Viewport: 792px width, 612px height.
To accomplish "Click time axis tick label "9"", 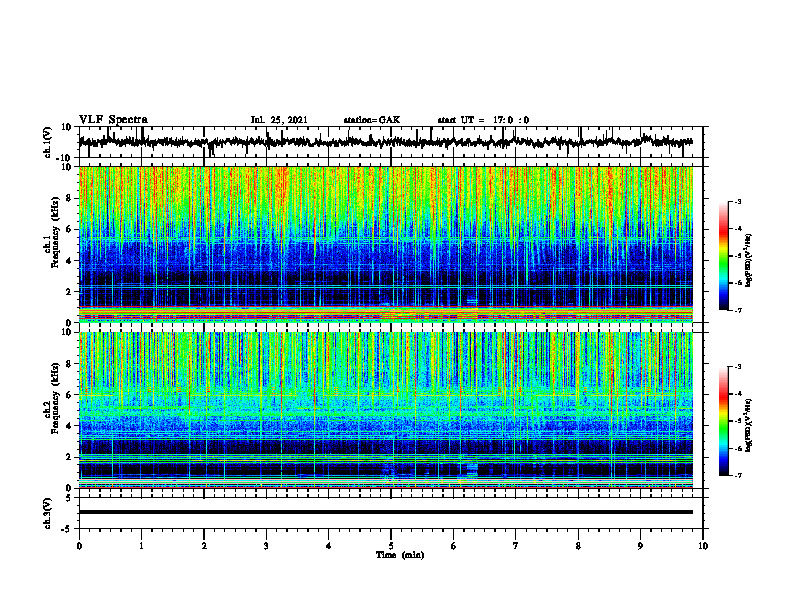I will [x=640, y=546].
